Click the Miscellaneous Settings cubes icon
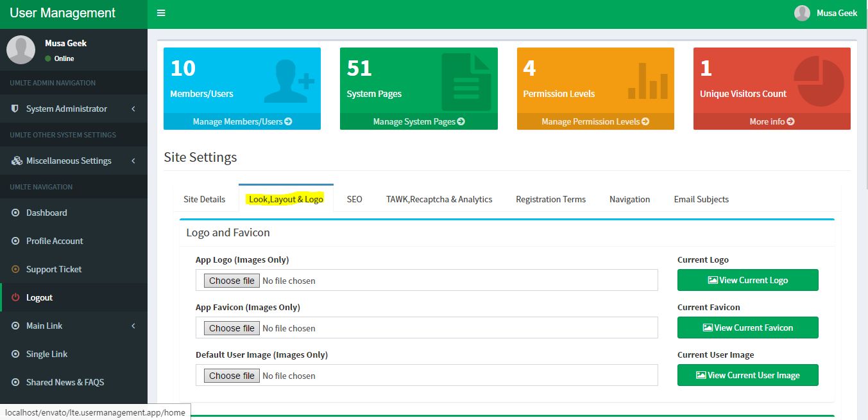 pos(16,161)
